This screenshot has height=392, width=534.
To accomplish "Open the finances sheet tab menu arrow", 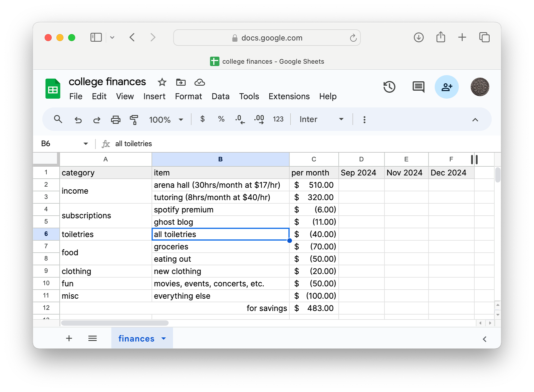I will [164, 338].
